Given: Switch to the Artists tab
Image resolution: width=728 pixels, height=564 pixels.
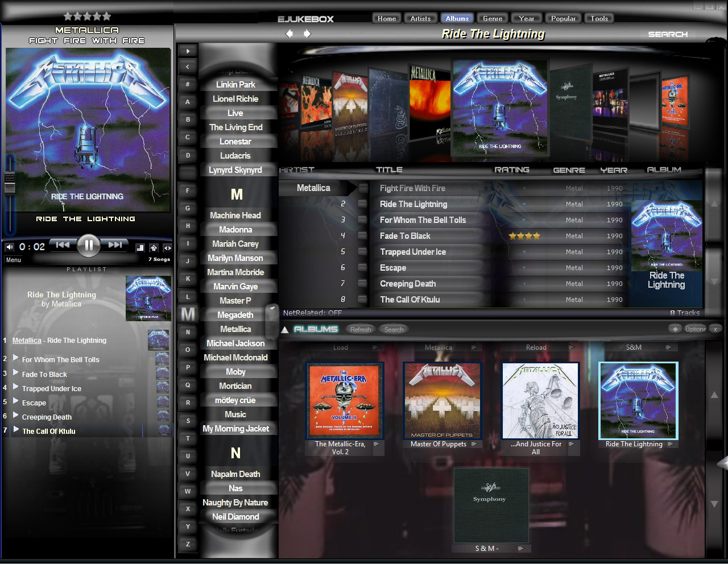Looking at the screenshot, I should (420, 19).
